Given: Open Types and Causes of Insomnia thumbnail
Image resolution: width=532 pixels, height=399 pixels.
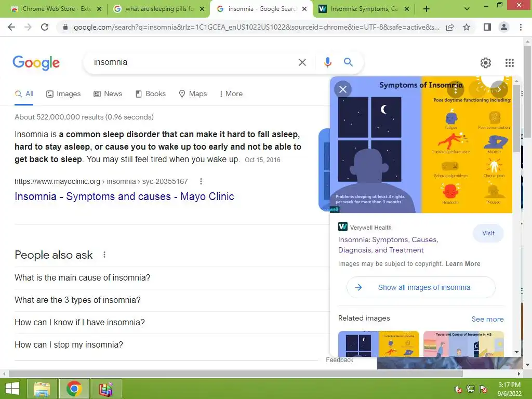Looking at the screenshot, I should click(x=463, y=344).
